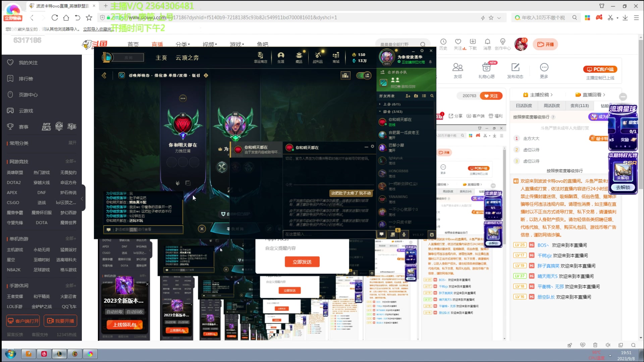Open Douyu 历史 history icon
Viewport: 644px width, 362px height.
click(443, 44)
